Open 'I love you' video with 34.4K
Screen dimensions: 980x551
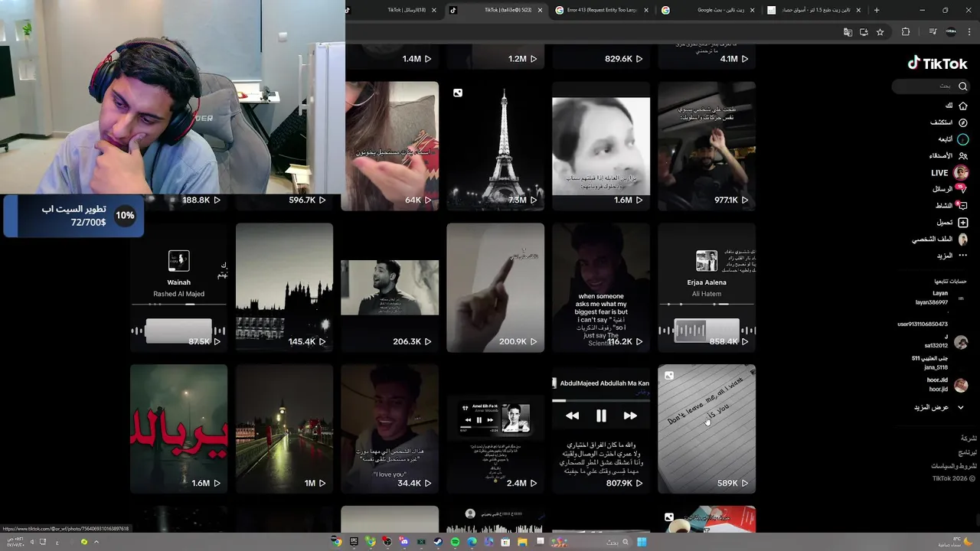(x=390, y=429)
